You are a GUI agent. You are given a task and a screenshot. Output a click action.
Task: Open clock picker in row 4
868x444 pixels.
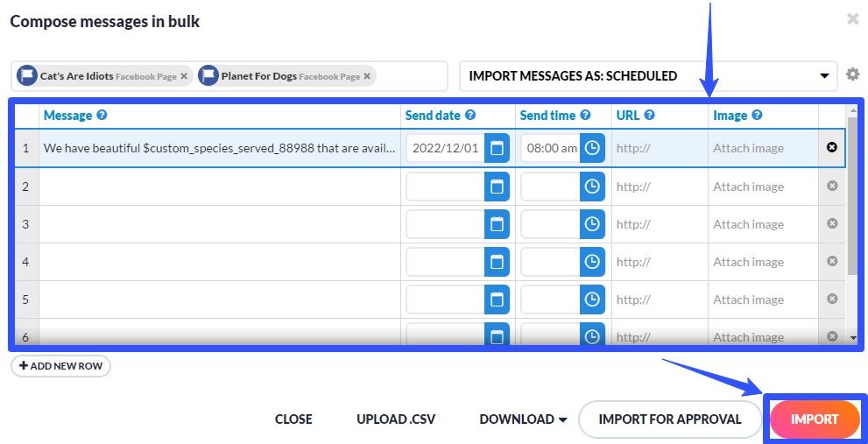pos(593,262)
